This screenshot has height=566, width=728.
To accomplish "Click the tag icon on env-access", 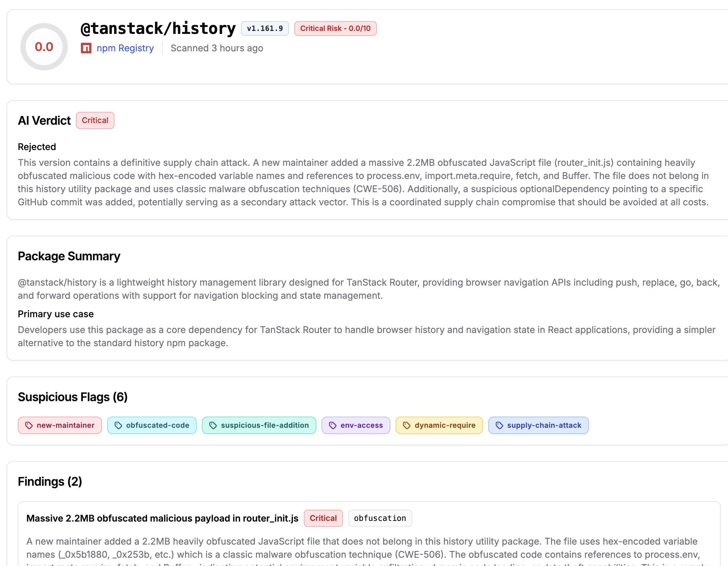I will pos(333,425).
